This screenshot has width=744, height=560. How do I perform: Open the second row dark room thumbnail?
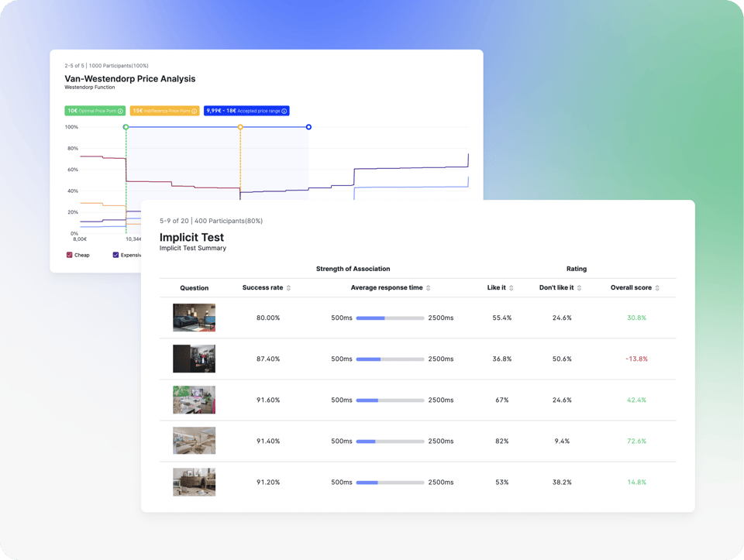(194, 359)
